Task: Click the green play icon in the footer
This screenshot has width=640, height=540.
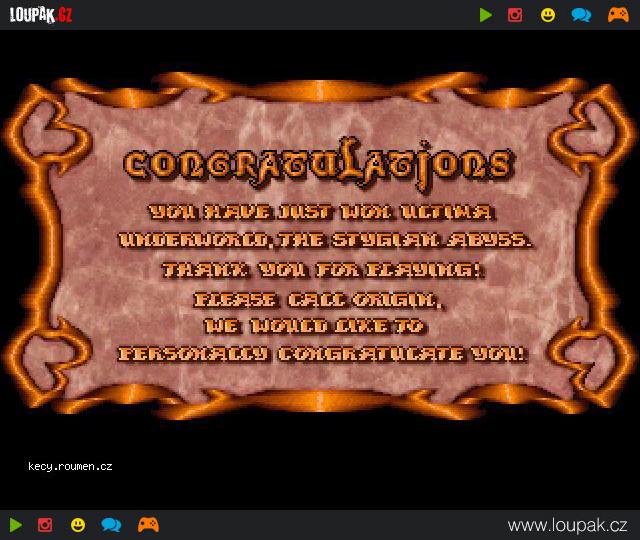Action: (x=16, y=525)
